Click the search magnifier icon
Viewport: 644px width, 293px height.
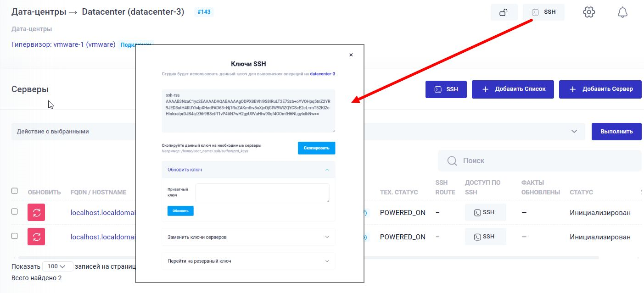452,161
